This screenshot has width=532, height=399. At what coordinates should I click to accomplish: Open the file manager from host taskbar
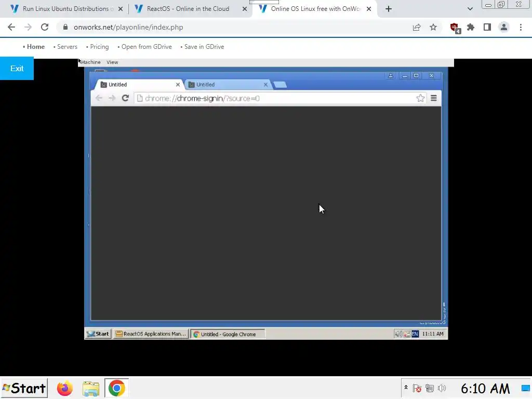[90, 389]
